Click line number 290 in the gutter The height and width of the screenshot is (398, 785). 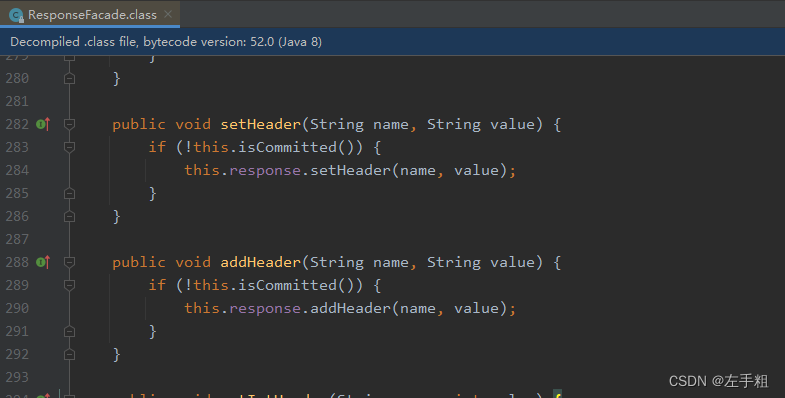pos(18,308)
